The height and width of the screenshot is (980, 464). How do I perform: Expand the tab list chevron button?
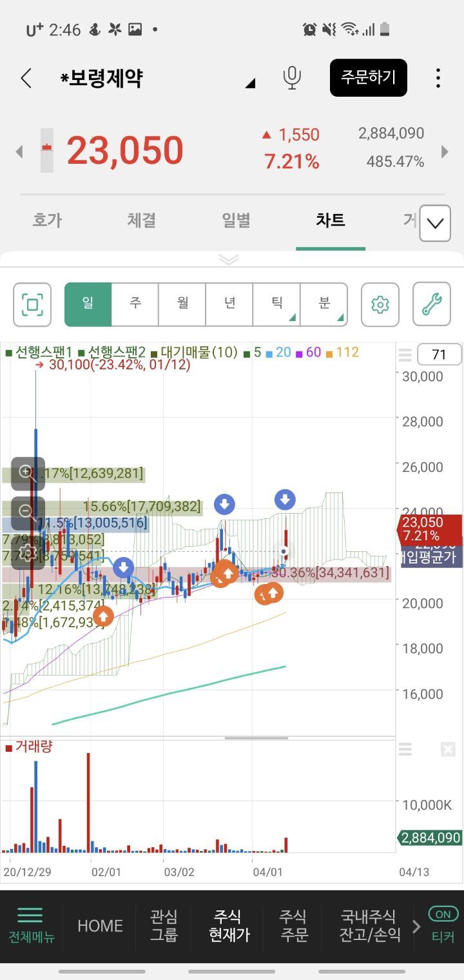point(435,224)
